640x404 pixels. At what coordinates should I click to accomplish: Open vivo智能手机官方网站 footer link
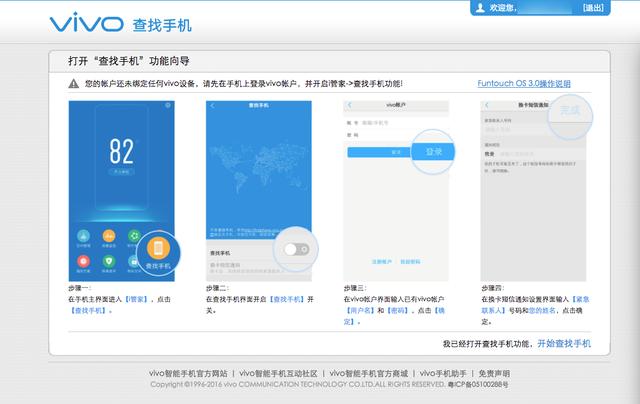tap(188, 373)
